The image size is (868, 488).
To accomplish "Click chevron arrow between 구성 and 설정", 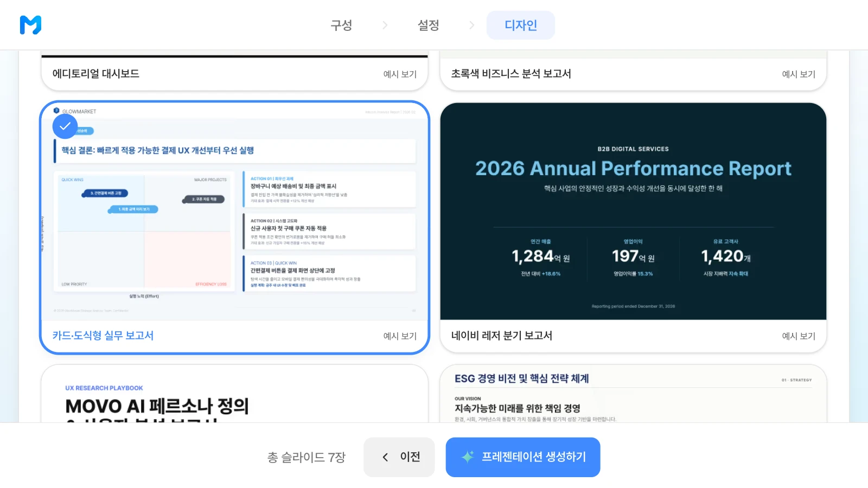I will [385, 25].
